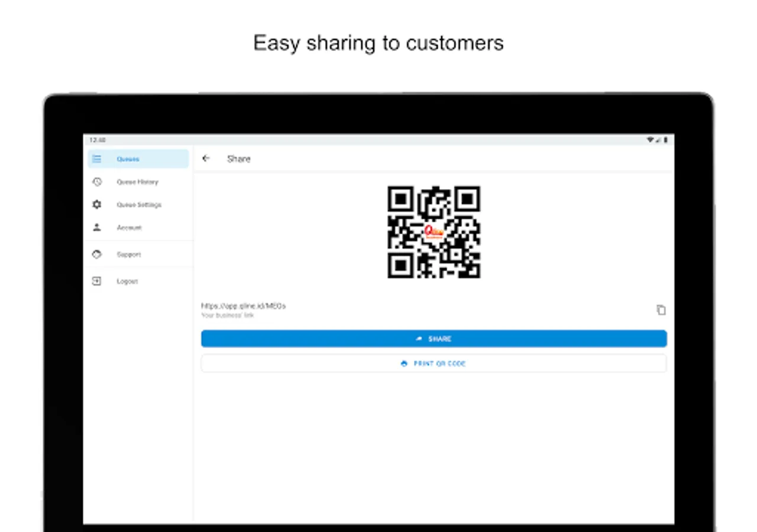This screenshot has width=757, height=532.
Task: Click the Support icon in sidebar
Action: [97, 254]
